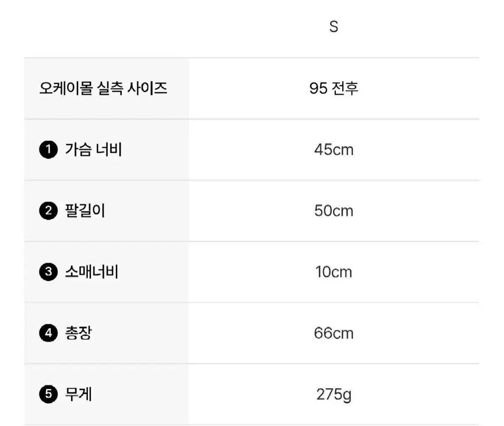The width and height of the screenshot is (504, 426).
Task: Click the number 5 circle icon
Action: click(x=48, y=395)
